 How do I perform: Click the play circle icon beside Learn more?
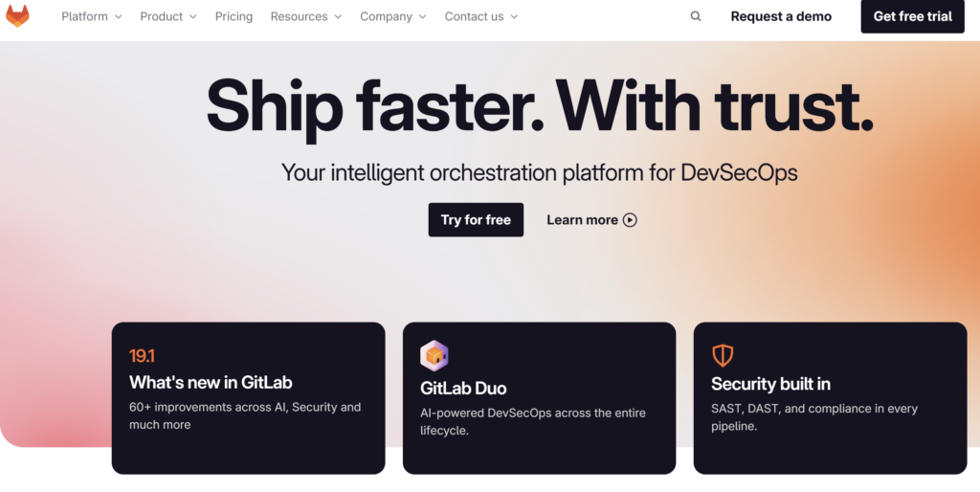[x=630, y=220]
